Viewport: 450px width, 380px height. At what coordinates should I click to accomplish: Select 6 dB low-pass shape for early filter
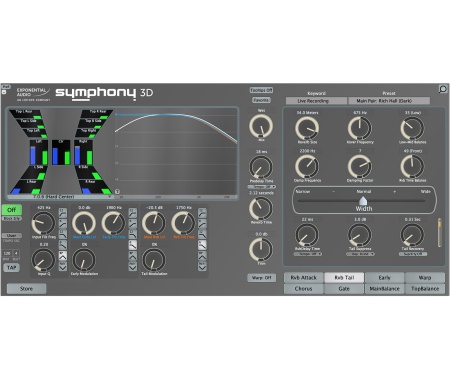133,245
